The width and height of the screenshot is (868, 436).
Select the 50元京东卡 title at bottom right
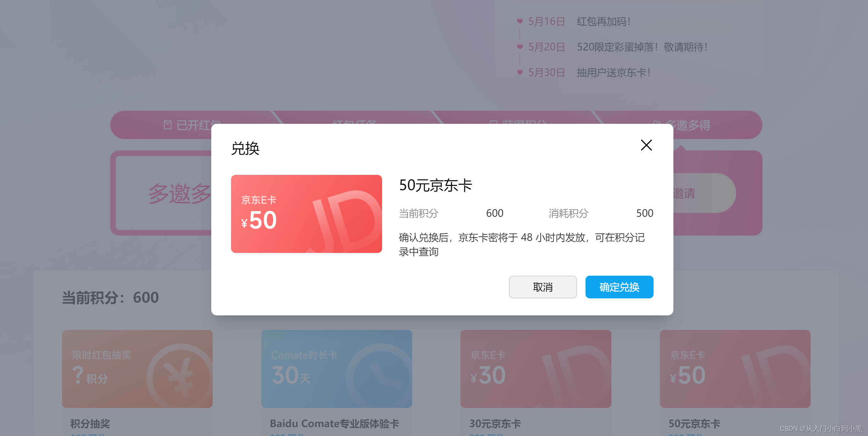click(694, 424)
